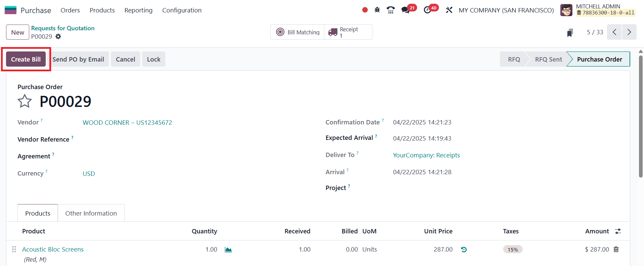644x266 pixels.
Task: Click the Receipt smart button
Action: coord(348,32)
